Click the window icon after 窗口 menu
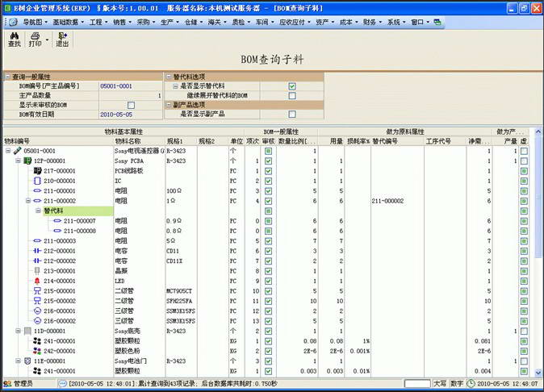Image resolution: width=544 pixels, height=392 pixels. (437, 23)
